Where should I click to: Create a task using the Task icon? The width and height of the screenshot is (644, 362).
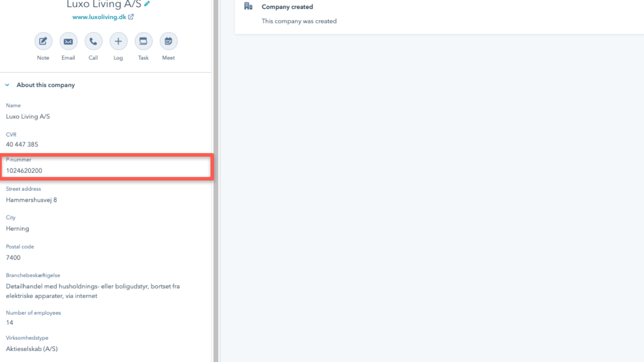coord(143,41)
